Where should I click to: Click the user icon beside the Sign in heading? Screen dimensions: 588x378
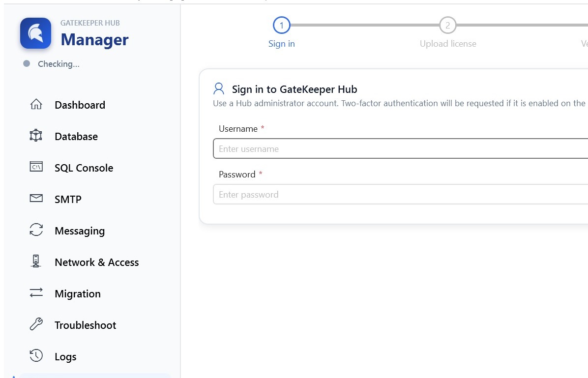point(219,89)
